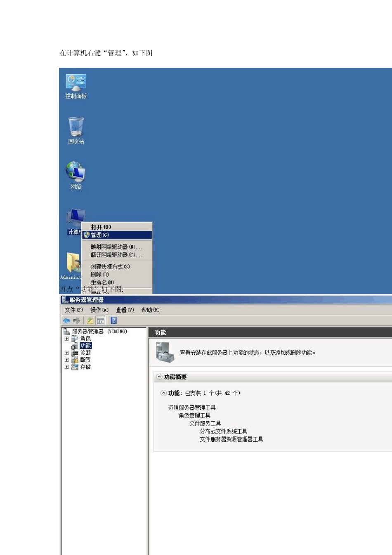392x555 pixels.
Task: Expand the 配置 tree node
Action: coord(66,360)
